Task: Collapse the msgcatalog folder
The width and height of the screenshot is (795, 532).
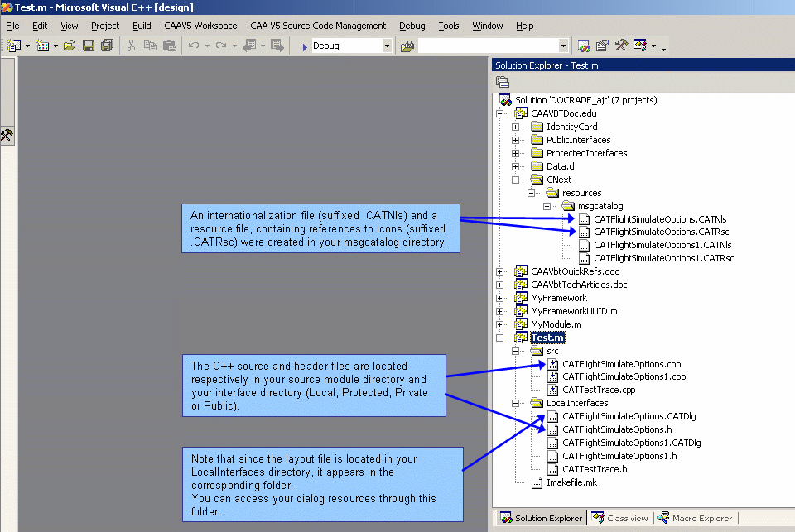Action: coord(547,206)
